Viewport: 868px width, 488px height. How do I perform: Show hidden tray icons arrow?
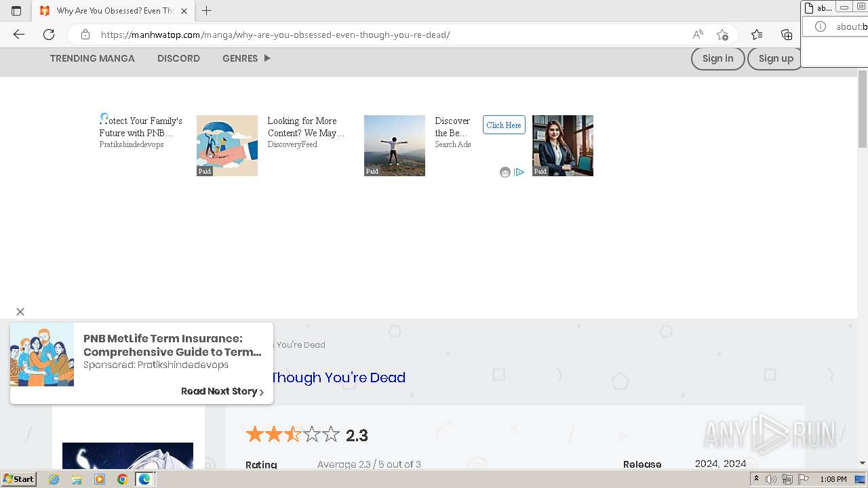click(756, 479)
